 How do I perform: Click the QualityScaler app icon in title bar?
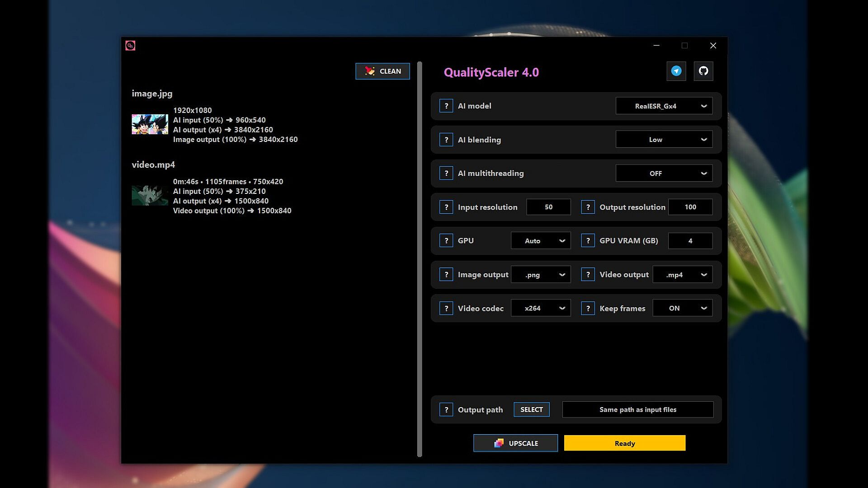(130, 46)
